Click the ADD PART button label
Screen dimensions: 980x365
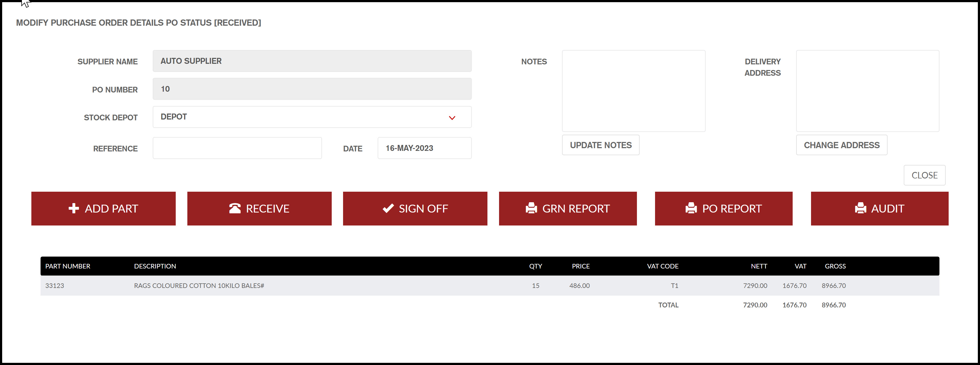click(111, 208)
